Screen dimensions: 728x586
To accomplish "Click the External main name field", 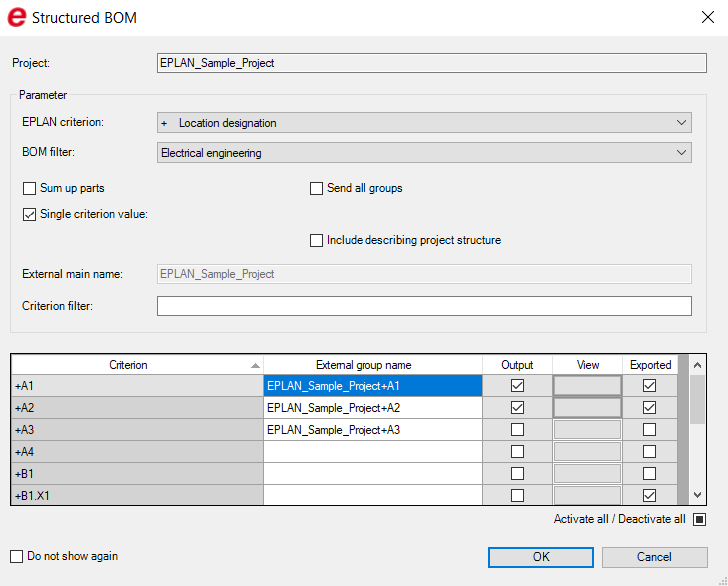I will pos(423,274).
